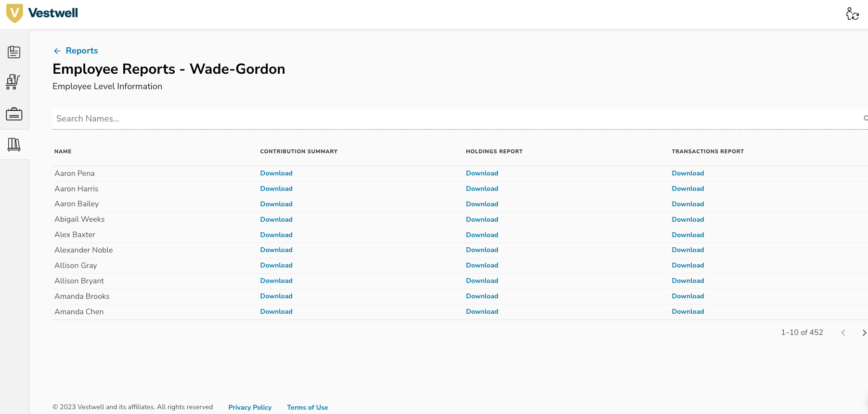Go to the next page of employees
The image size is (868, 414).
tap(864, 333)
